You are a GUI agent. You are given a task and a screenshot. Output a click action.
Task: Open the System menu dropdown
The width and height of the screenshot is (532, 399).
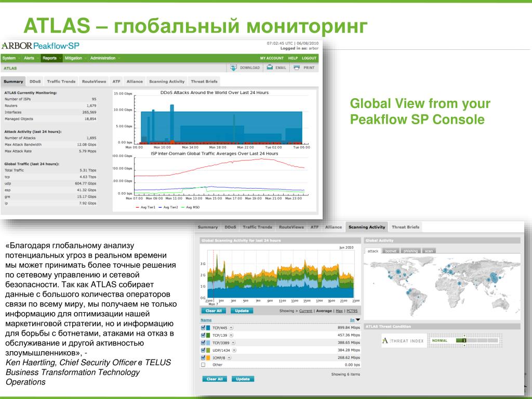coord(11,58)
